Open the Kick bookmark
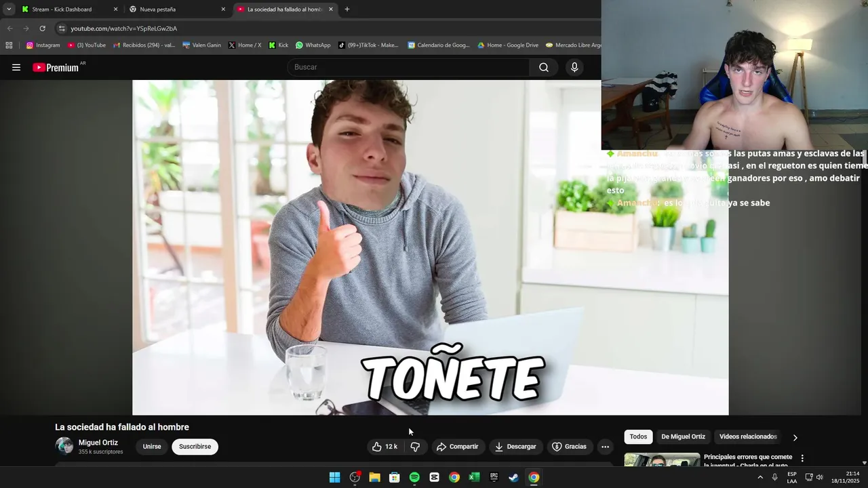The width and height of the screenshot is (868, 488). (278, 45)
